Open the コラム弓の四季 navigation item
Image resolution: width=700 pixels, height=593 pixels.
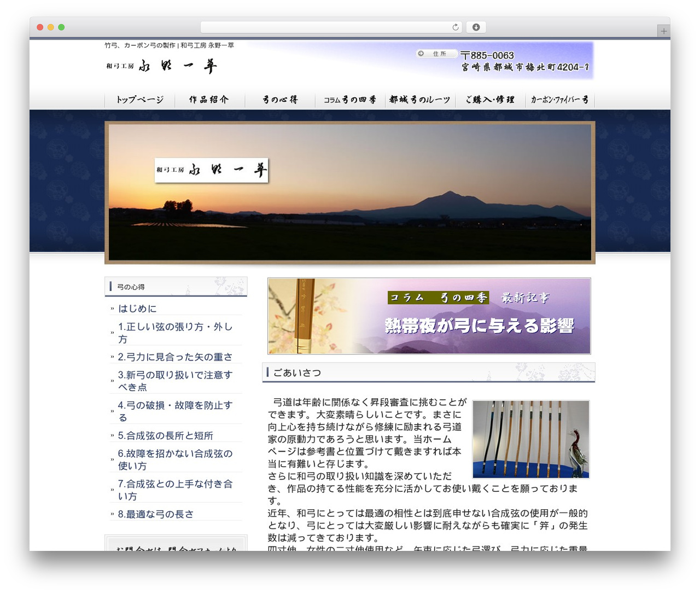pyautogui.click(x=350, y=100)
